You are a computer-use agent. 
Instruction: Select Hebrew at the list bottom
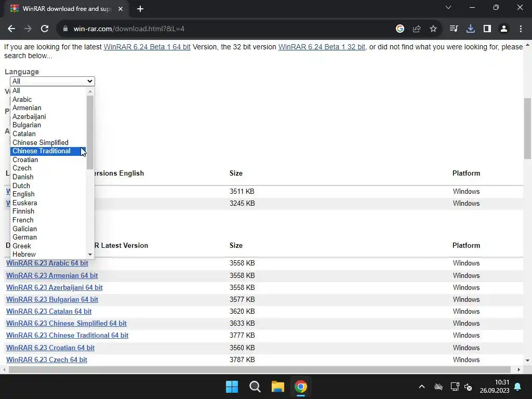click(x=48, y=255)
